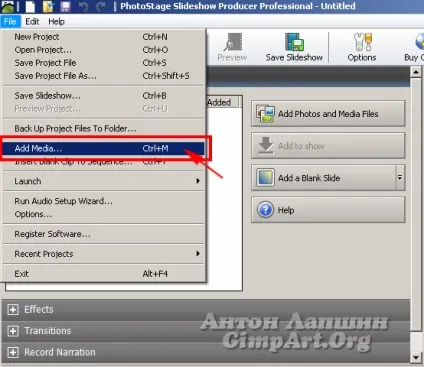
Task: Choose Open Project... menu item
Action: 103,50
